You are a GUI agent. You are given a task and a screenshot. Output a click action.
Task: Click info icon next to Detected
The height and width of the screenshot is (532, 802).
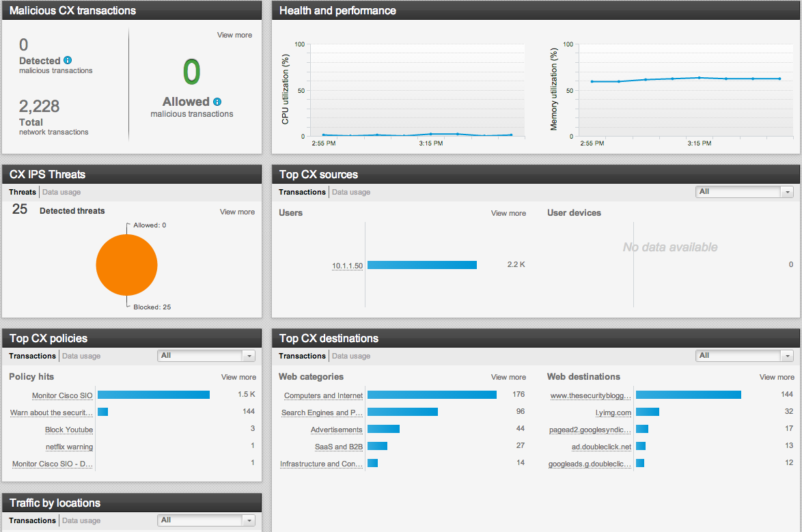pos(68,60)
